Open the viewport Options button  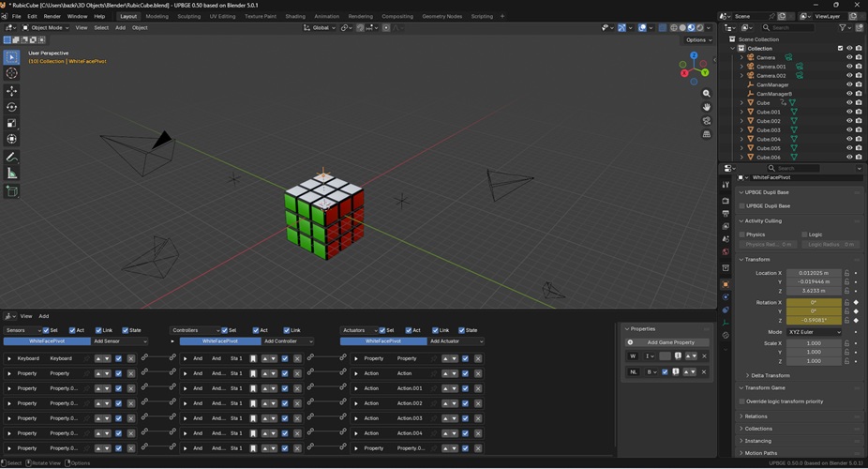click(x=697, y=40)
